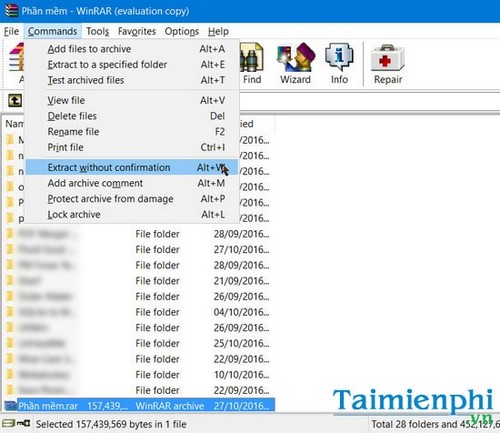Open the Find toolbar tool

(x=252, y=63)
